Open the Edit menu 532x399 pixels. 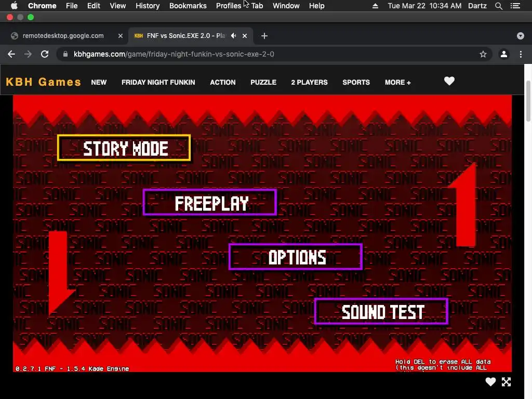[x=94, y=6]
